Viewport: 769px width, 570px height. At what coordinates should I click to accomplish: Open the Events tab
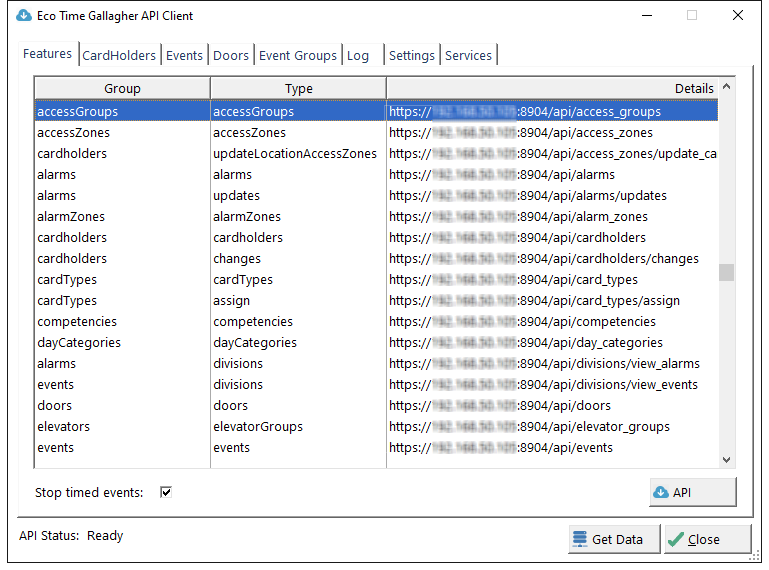click(x=184, y=55)
